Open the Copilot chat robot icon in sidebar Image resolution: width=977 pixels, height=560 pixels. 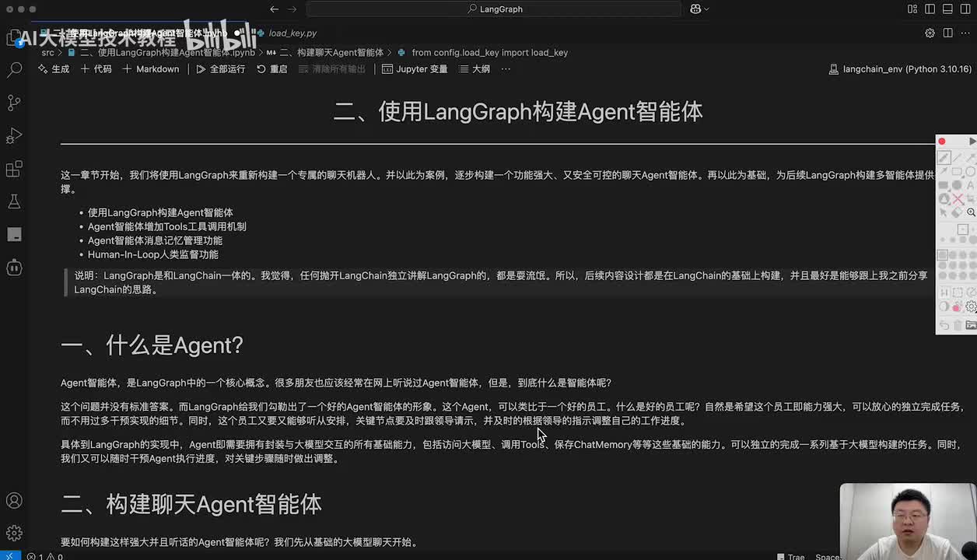[x=14, y=267]
